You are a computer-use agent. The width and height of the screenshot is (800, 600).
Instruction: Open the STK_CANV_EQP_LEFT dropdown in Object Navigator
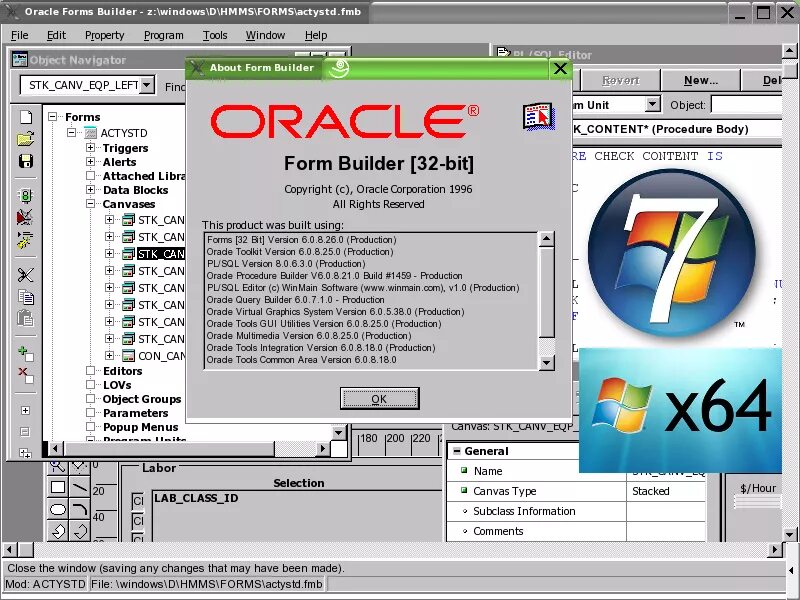coord(146,85)
